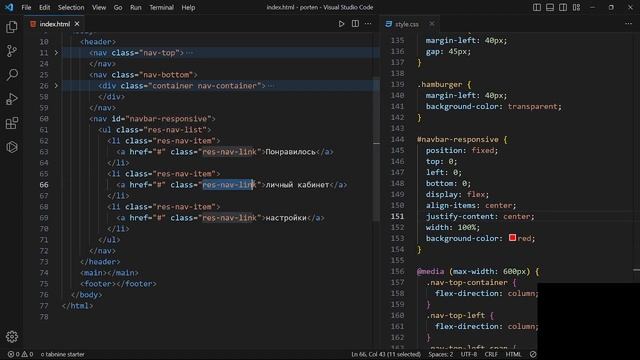Open the Run menu
This screenshot has height=360, width=640.
pos(136,7)
